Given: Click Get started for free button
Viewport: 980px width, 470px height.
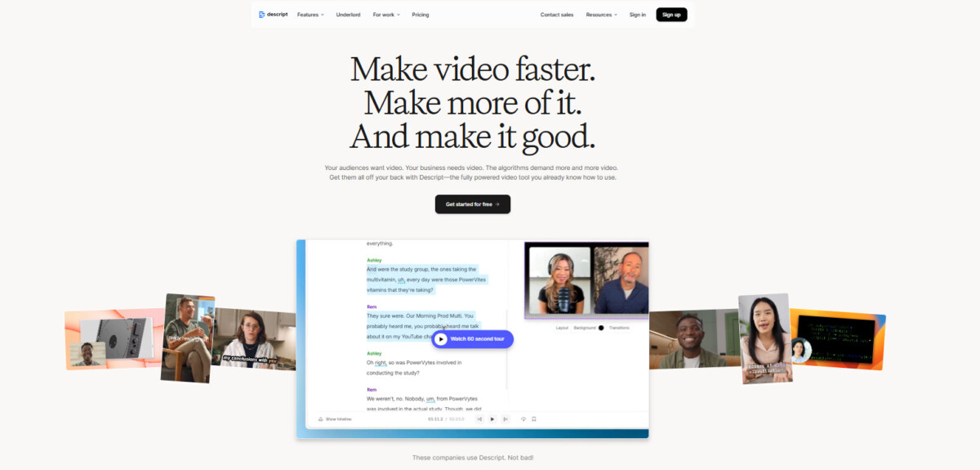Looking at the screenshot, I should tap(472, 204).
